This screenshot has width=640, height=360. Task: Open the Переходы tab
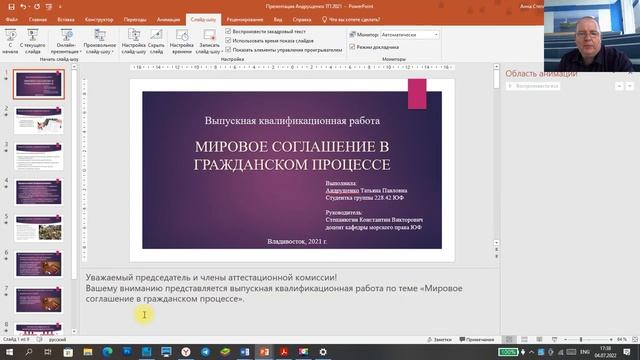tap(135, 19)
